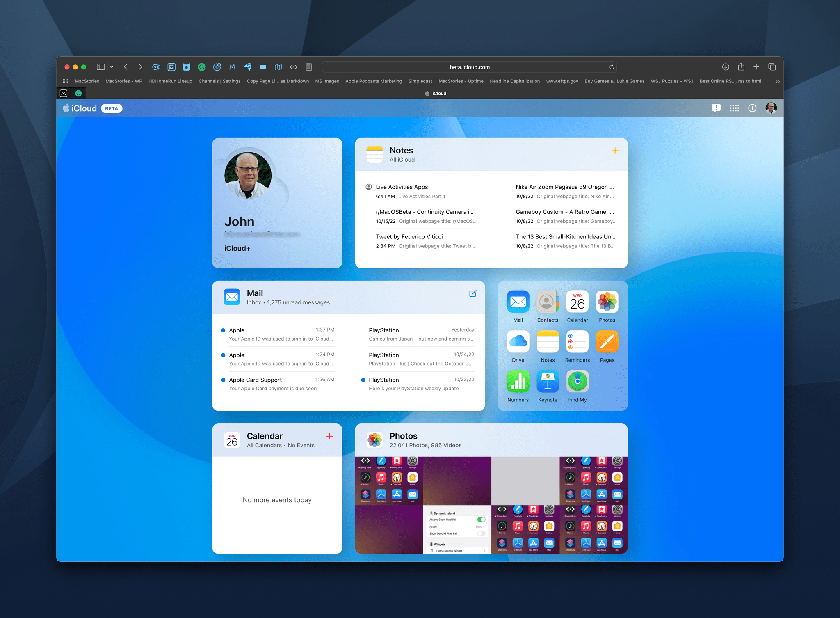Click Mail widget title

[255, 293]
